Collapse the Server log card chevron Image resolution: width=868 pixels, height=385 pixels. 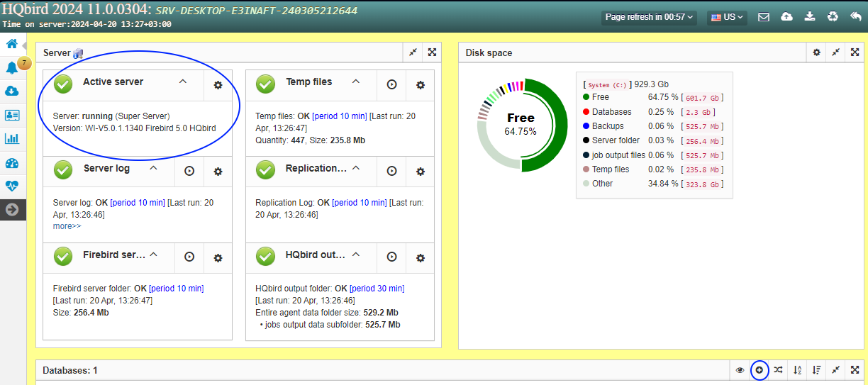154,168
